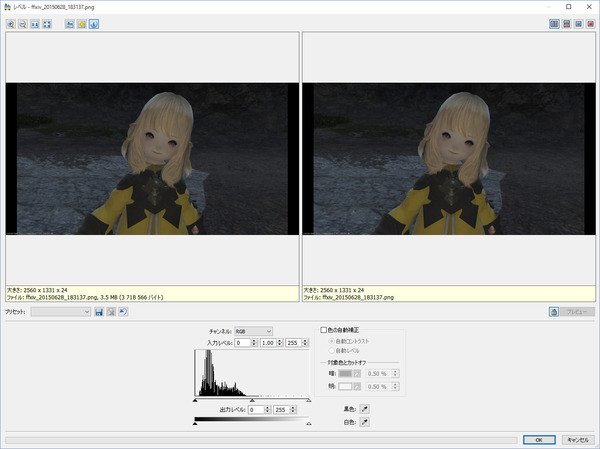
Task: Click the gamma input field 1.00
Action: pyautogui.click(x=268, y=343)
